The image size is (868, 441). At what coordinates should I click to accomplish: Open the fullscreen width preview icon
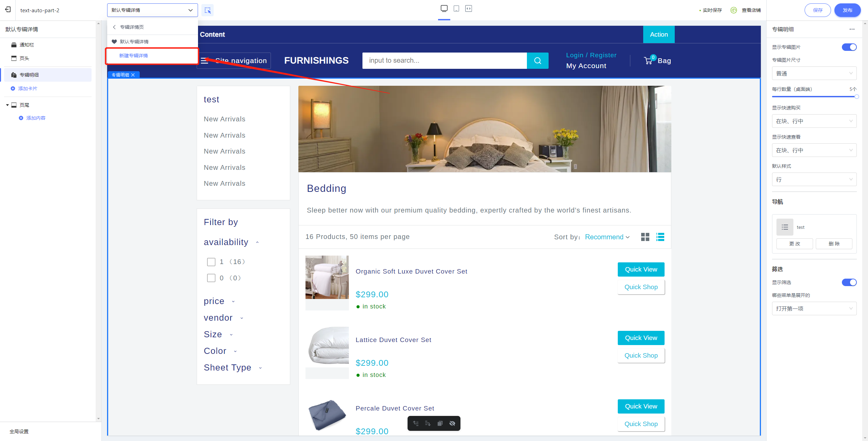(x=469, y=8)
